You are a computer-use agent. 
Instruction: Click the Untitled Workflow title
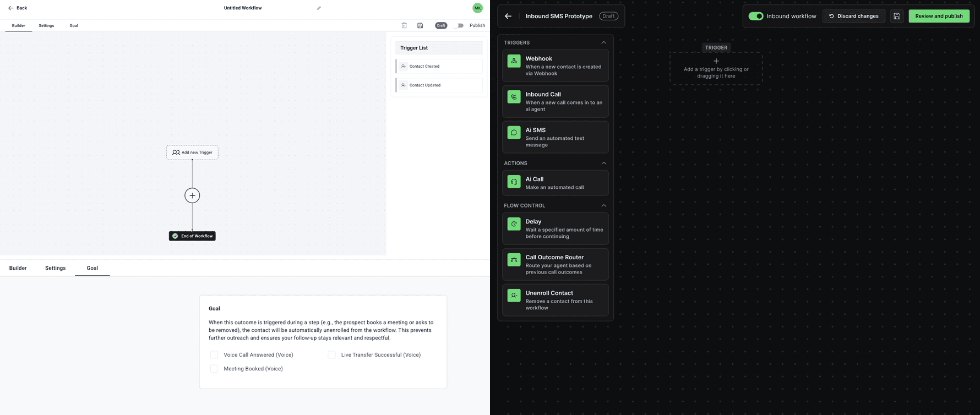tap(243, 8)
